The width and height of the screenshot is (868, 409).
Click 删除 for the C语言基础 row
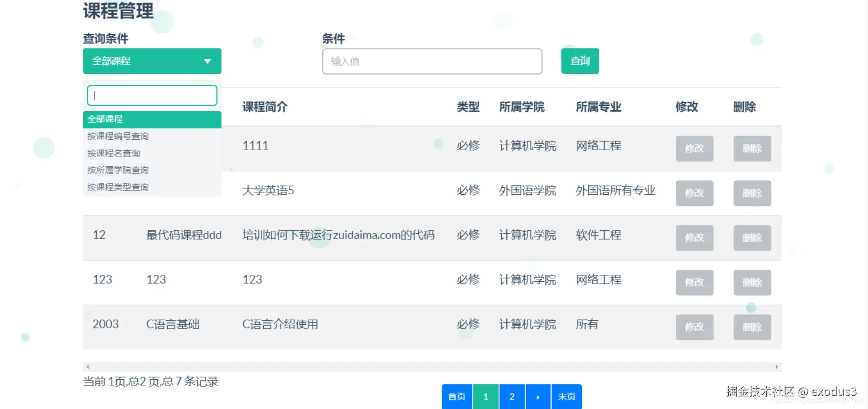(x=752, y=327)
